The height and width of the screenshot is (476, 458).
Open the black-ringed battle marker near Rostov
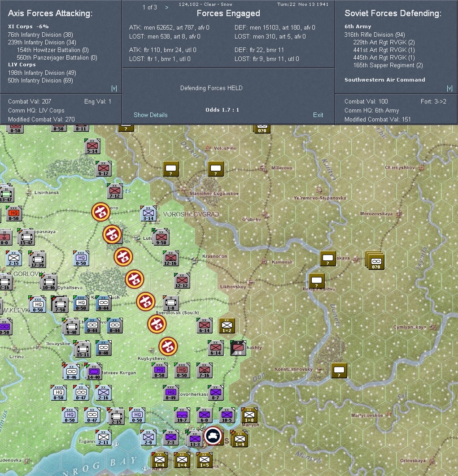(x=213, y=436)
